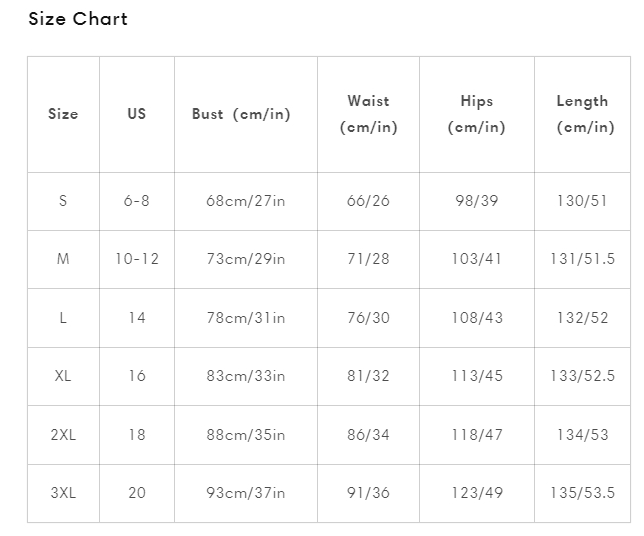Select the Hips (cm/in) column header
The image size is (644, 536).
coord(477,114)
